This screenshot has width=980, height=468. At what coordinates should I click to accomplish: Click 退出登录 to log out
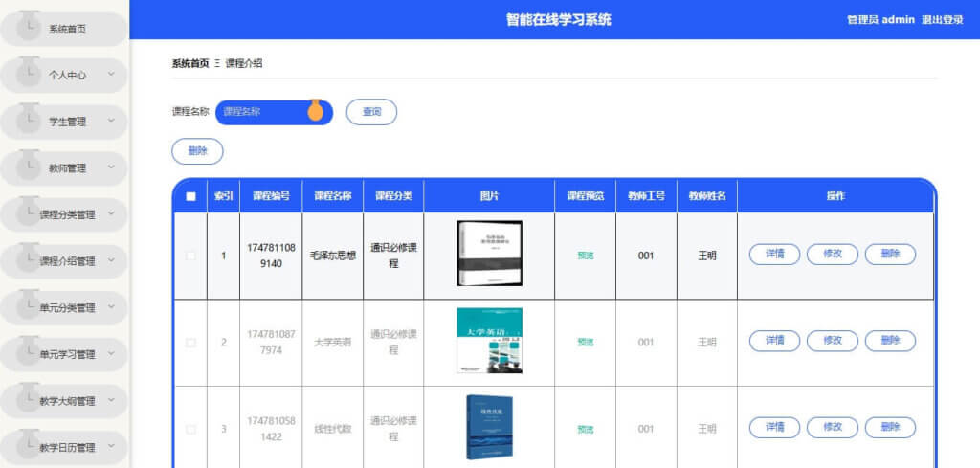click(x=942, y=19)
